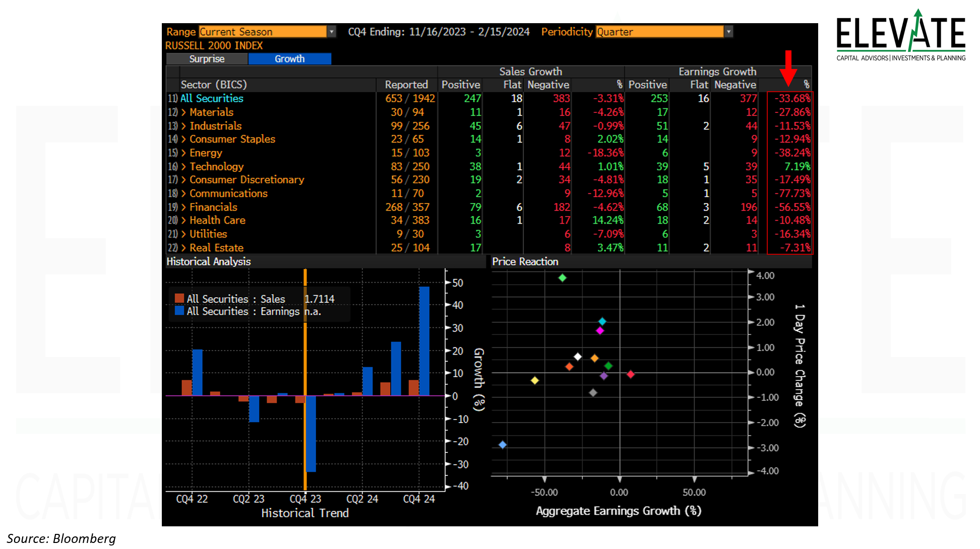Click the dark green diamond in Price Reaction
Screen dimensions: 980x549
(x=608, y=366)
